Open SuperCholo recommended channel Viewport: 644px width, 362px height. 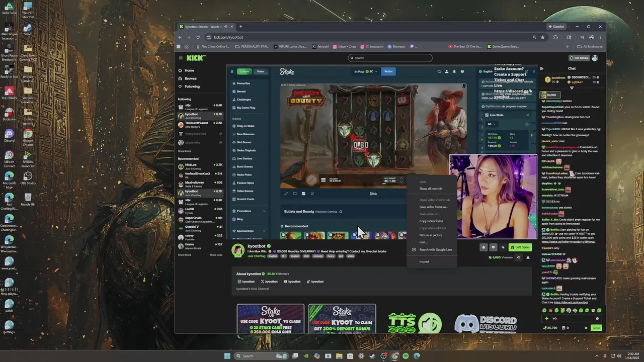[x=200, y=219]
